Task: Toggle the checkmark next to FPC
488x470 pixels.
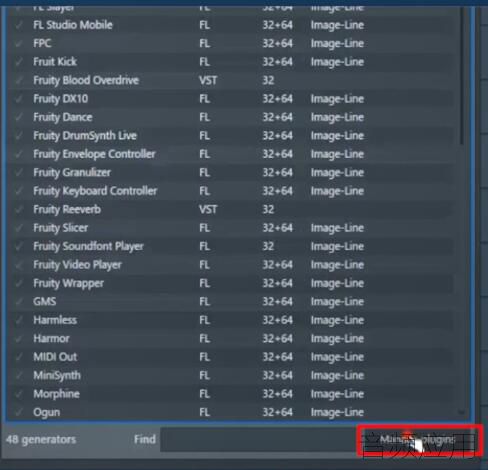Action: (x=19, y=44)
